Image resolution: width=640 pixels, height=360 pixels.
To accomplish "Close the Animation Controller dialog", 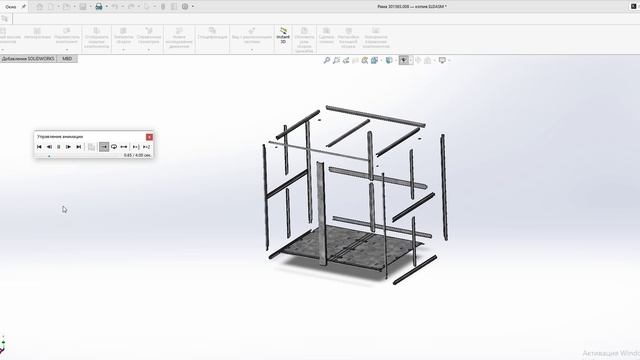I will (x=149, y=137).
